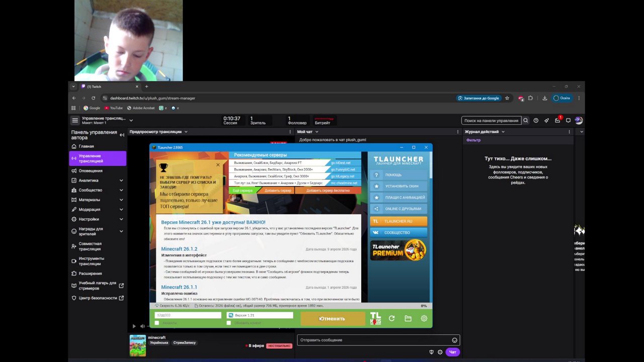Select Управление трансляцией sidebar item

[98, 158]
